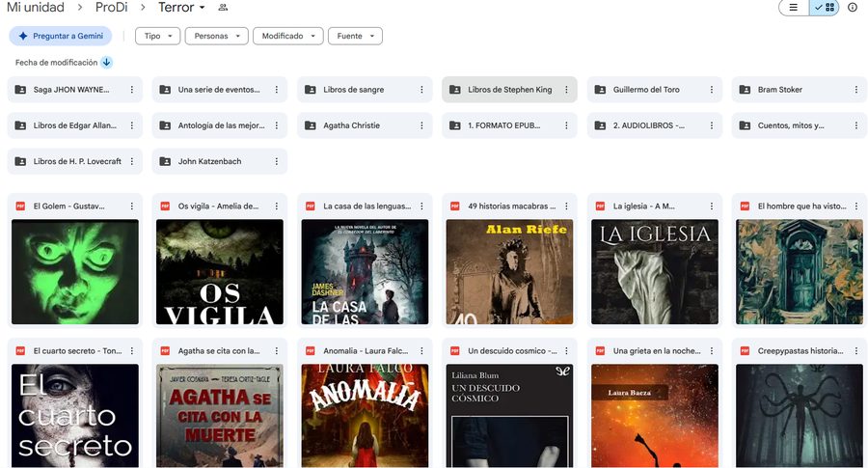Open more options for La iglesia PDF

(712, 206)
